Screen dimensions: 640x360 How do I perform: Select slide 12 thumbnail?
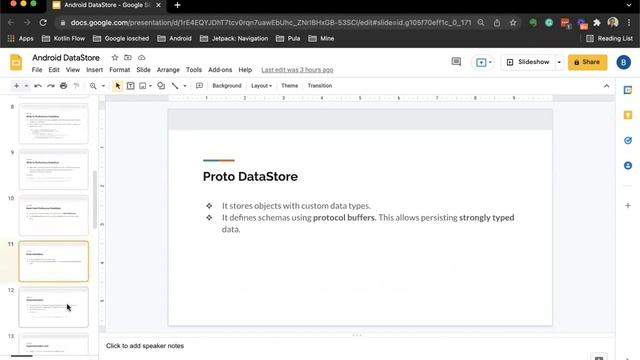point(53,307)
